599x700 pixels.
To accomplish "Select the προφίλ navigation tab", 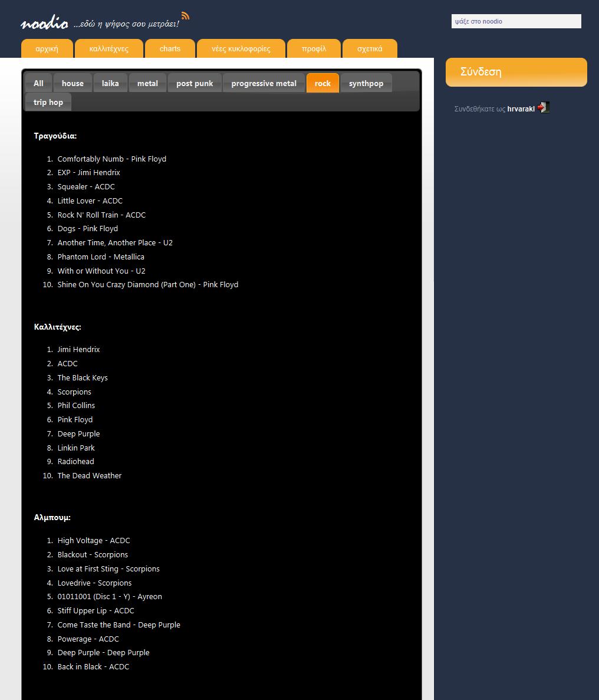I will [314, 49].
